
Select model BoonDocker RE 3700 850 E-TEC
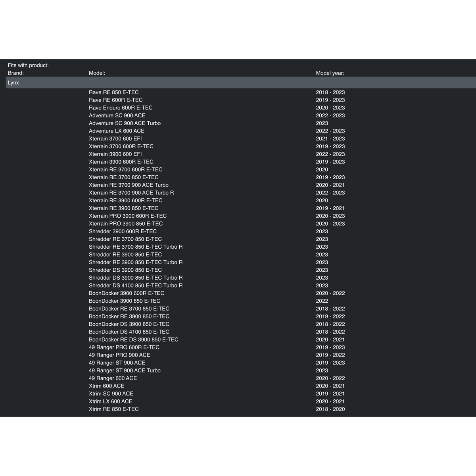click(x=129, y=309)
